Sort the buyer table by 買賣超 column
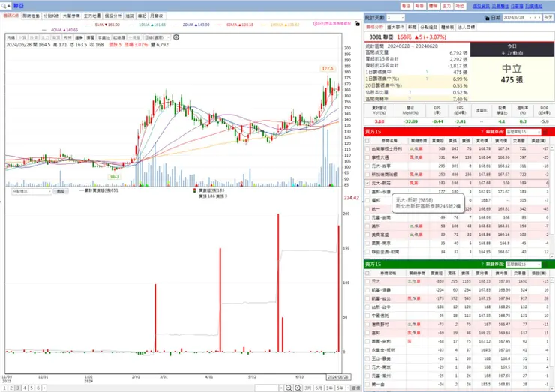 tap(438, 141)
